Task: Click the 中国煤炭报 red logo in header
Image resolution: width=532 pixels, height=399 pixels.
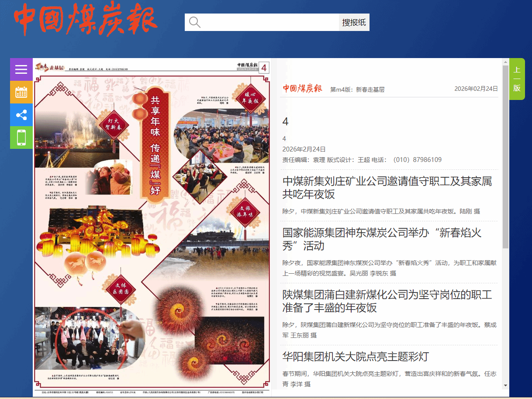Action: (86, 19)
